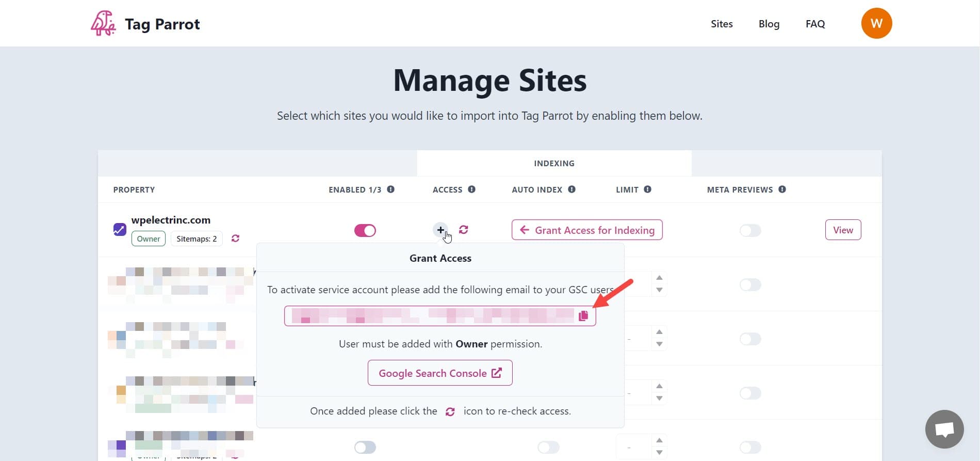Copy the service account email
980x461 pixels.
pyautogui.click(x=583, y=316)
